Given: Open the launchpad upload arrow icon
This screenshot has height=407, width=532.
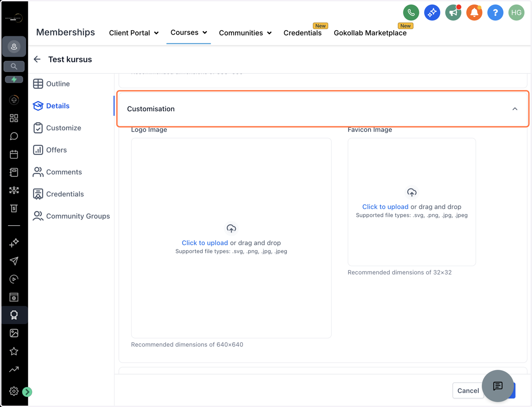Looking at the screenshot, I should 14,100.
